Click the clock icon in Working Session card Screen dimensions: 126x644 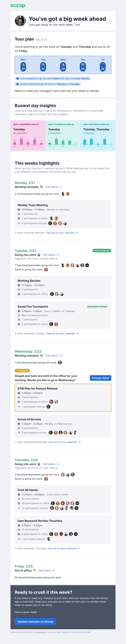click(19, 285)
